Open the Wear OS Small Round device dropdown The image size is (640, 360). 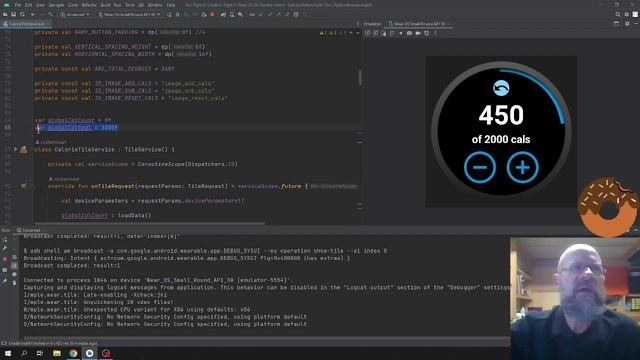pos(129,15)
